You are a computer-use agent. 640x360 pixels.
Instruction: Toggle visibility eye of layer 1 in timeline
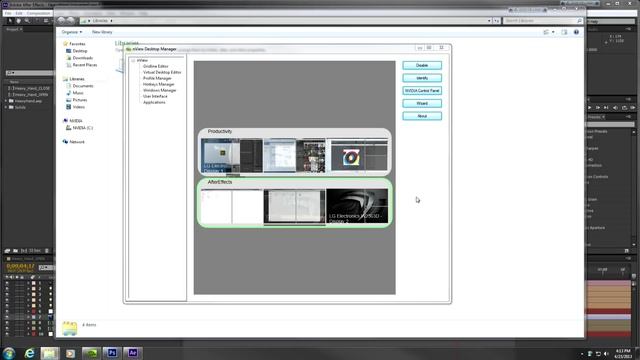pos(7,283)
